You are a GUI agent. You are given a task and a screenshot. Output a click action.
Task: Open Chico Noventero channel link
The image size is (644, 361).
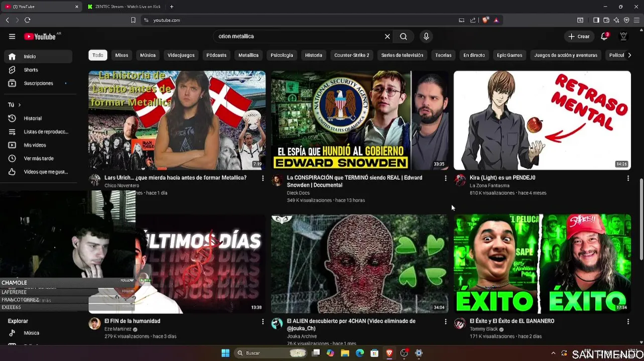(121, 186)
